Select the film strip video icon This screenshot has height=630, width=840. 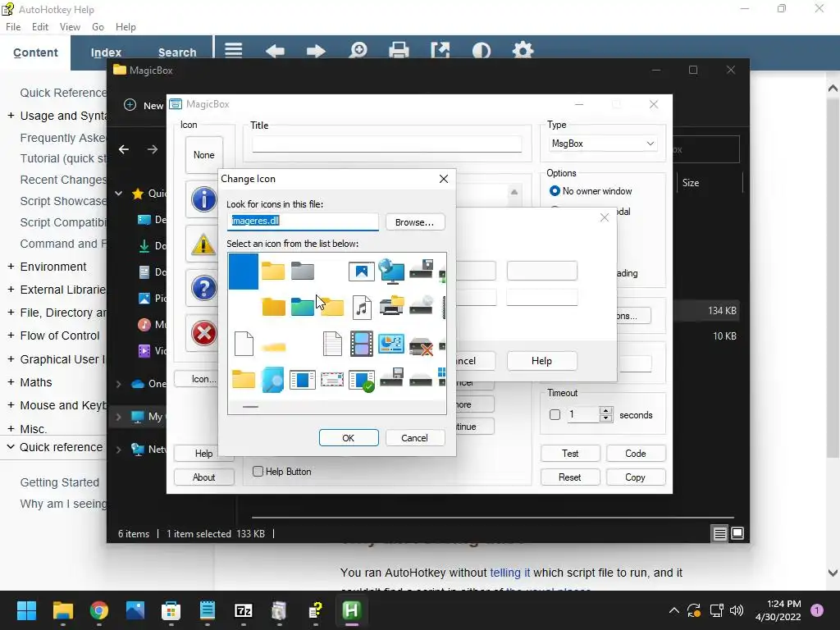tap(362, 344)
